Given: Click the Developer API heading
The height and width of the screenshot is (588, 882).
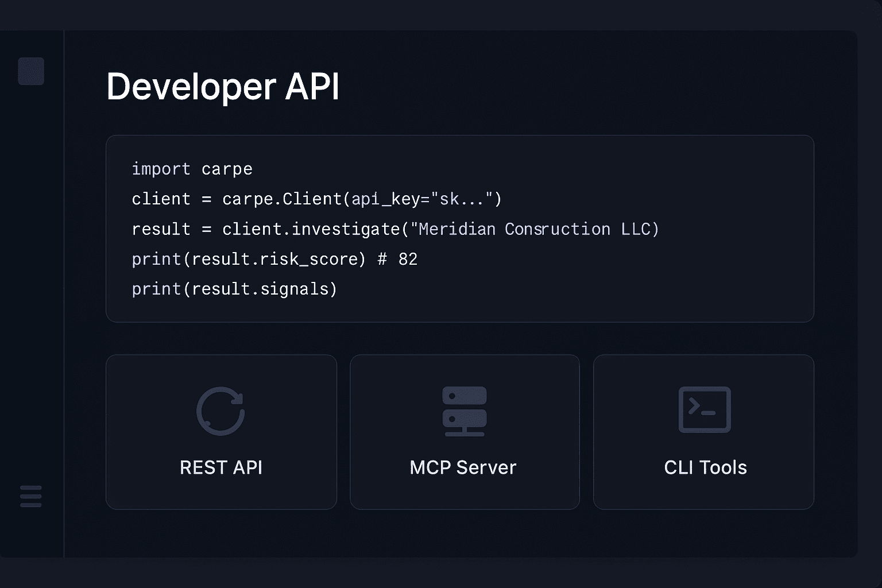Looking at the screenshot, I should [x=223, y=87].
